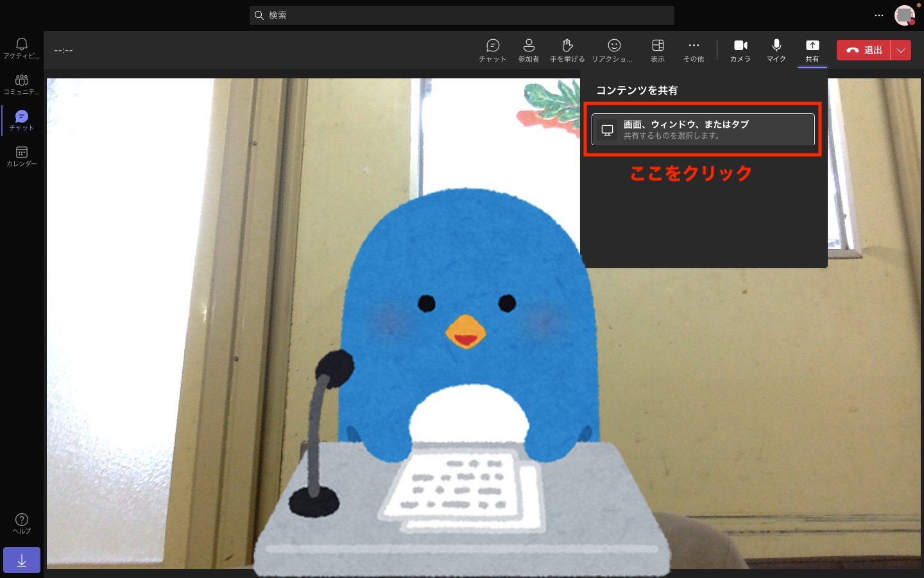924x578 pixels.
Task: Select the 手を挙げる raise hand icon
Action: tap(566, 50)
